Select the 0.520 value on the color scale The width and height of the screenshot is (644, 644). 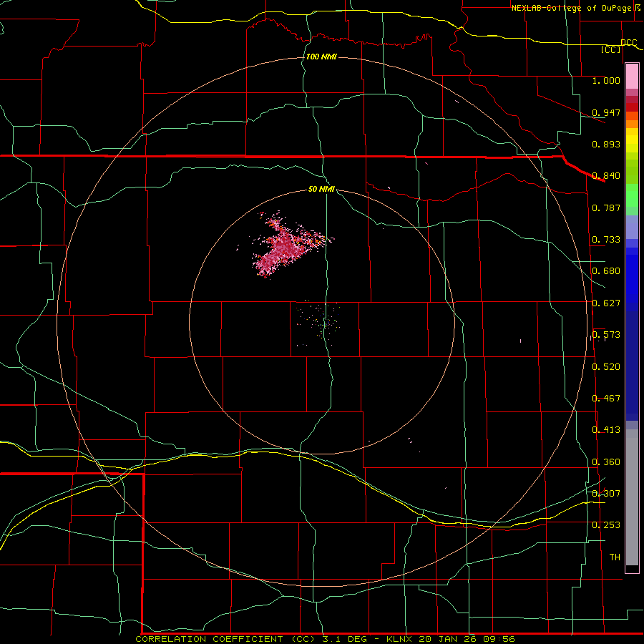[x=606, y=367]
